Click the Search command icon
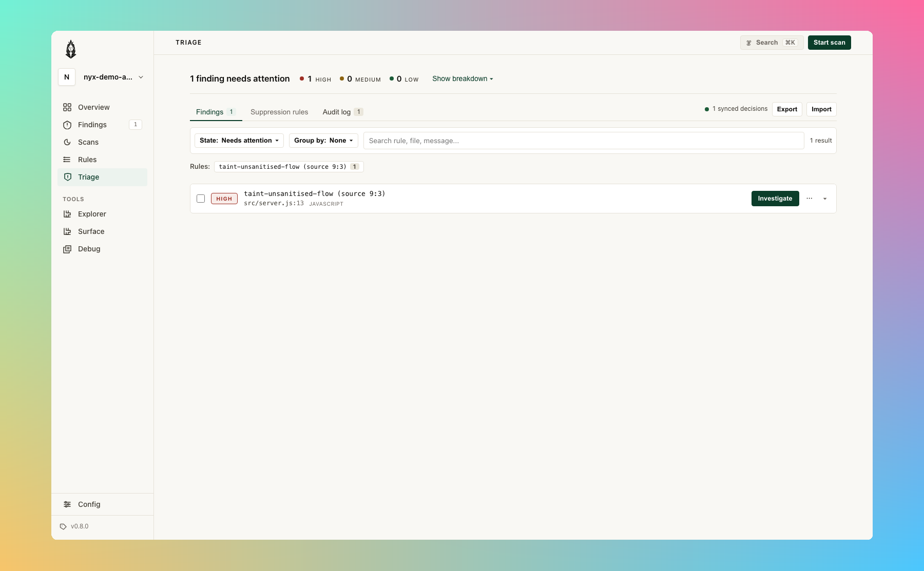This screenshot has height=571, width=924. (749, 43)
